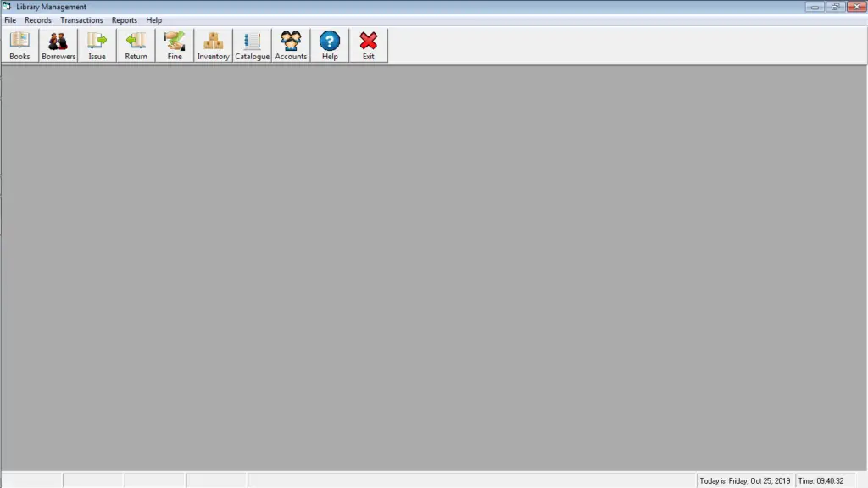The image size is (868, 488).
Task: Click the red Exit icon
Action: [368, 44]
